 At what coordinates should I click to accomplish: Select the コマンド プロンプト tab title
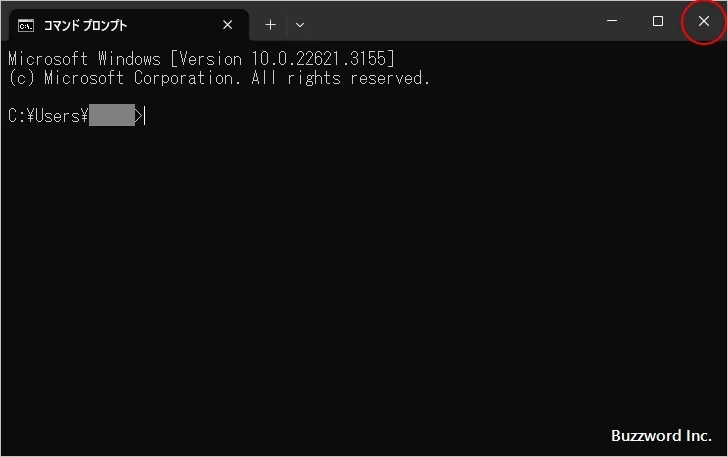click(85, 25)
